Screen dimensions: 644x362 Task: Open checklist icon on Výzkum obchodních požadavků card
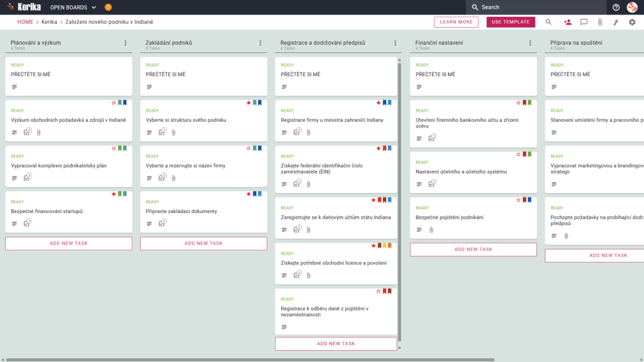pyautogui.click(x=27, y=132)
